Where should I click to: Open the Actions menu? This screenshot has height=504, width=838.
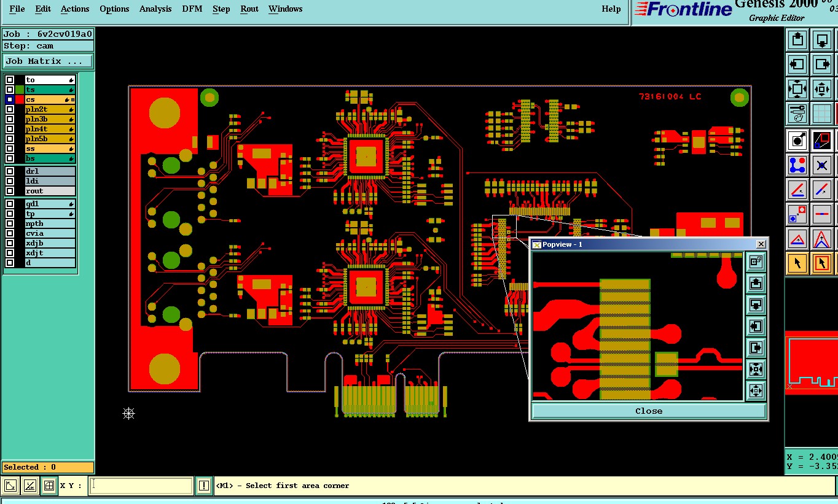[x=75, y=9]
